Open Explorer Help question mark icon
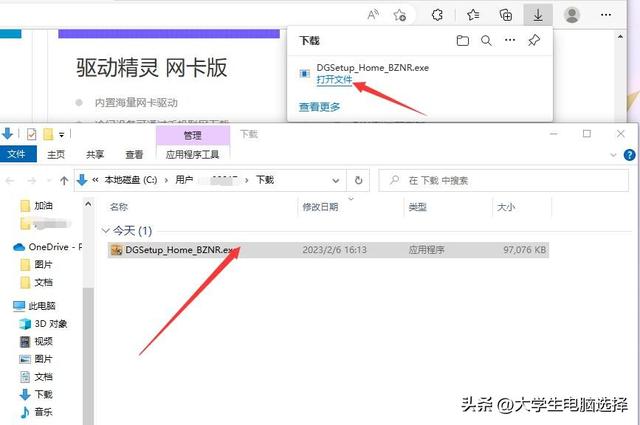640x425 pixels. point(629,155)
